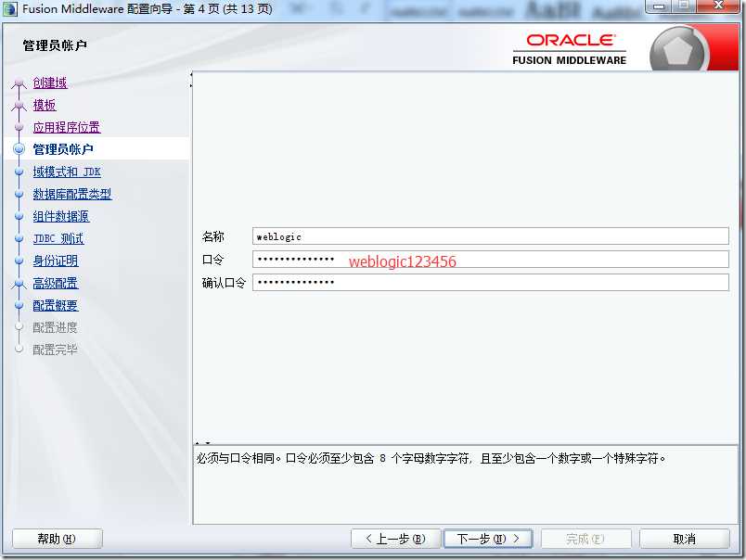Open the 创建域 step link
746x560 pixels.
click(x=50, y=83)
